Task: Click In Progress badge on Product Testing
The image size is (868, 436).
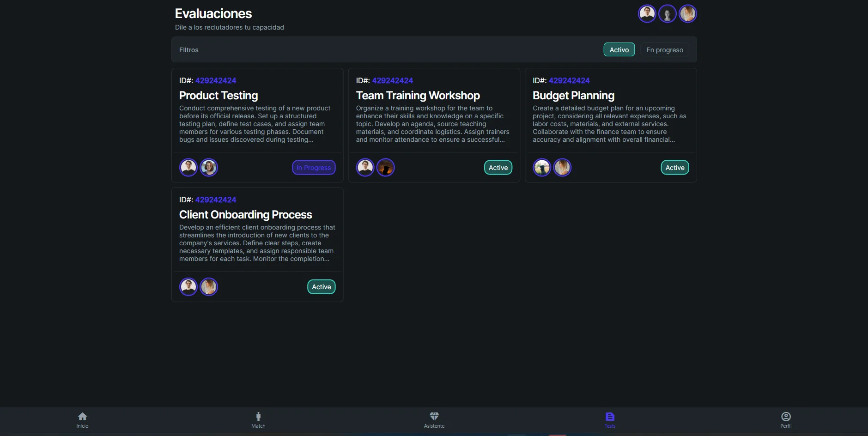Action: (x=314, y=168)
